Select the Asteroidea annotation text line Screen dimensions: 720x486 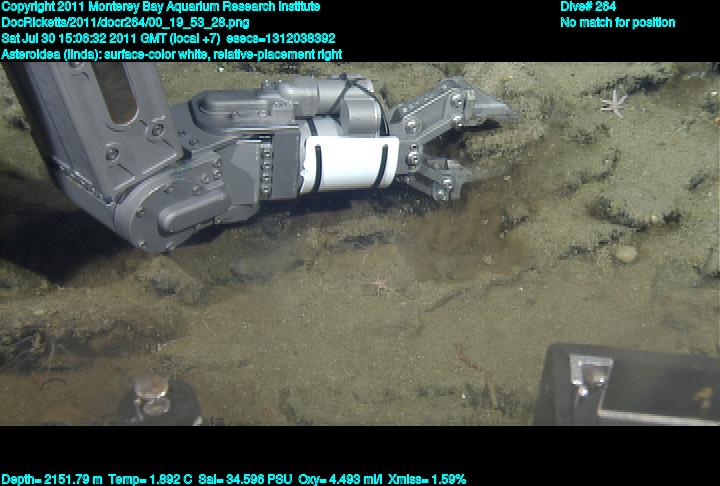click(x=172, y=53)
